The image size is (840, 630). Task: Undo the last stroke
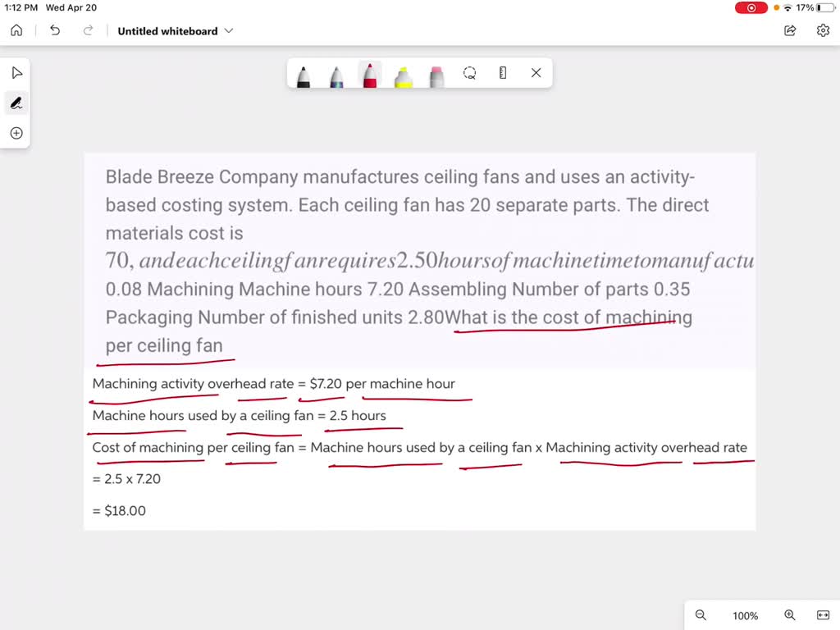point(55,30)
